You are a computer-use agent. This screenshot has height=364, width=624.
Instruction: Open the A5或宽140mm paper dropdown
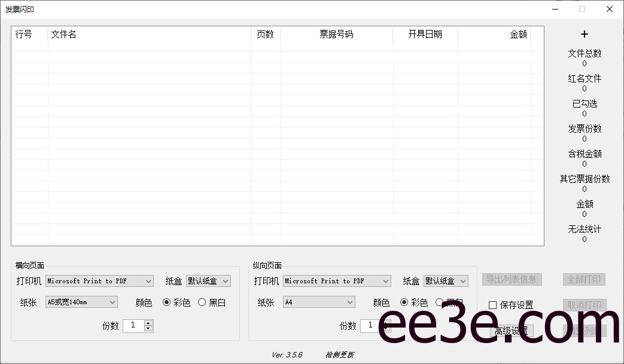[x=81, y=302]
